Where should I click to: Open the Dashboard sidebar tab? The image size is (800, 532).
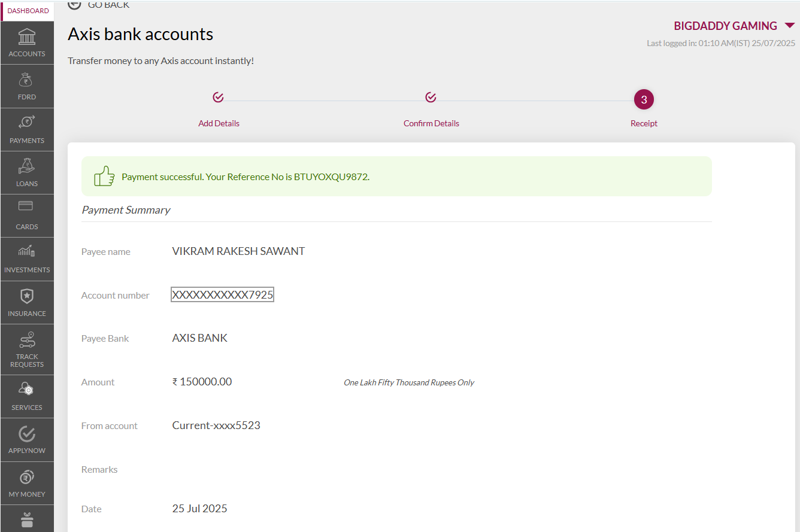tap(28, 11)
